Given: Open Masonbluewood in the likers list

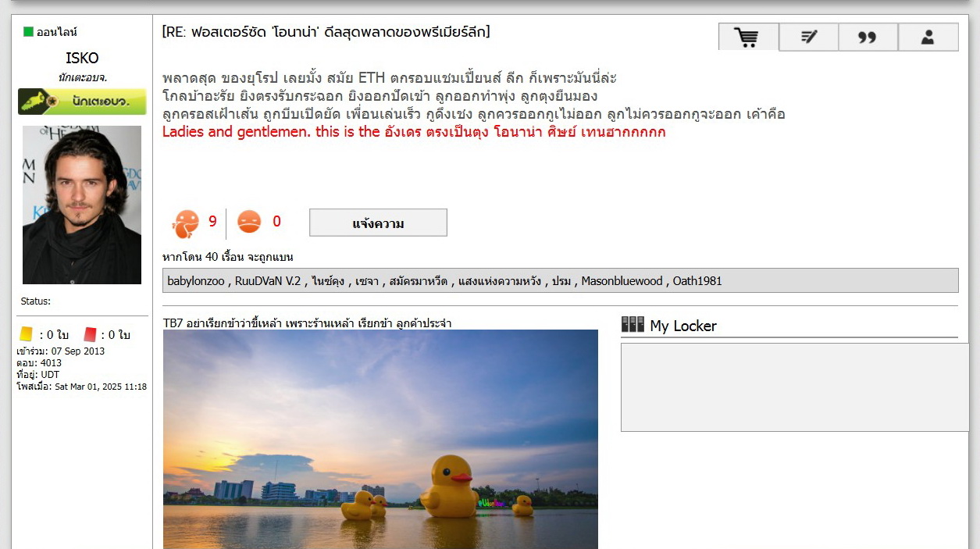Looking at the screenshot, I should 622,281.
